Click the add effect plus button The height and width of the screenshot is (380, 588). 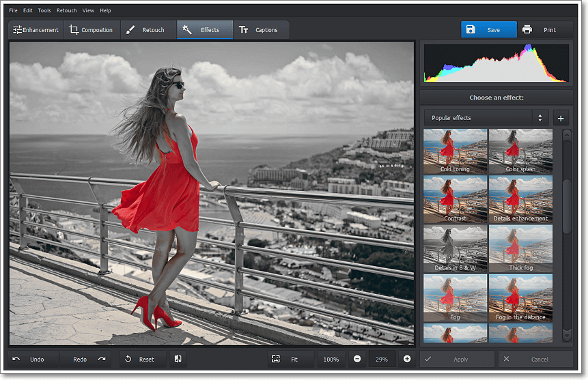click(561, 118)
